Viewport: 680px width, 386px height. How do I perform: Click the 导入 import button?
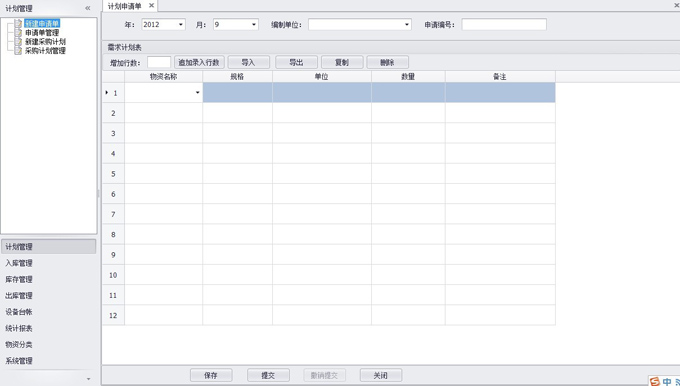pyautogui.click(x=248, y=62)
